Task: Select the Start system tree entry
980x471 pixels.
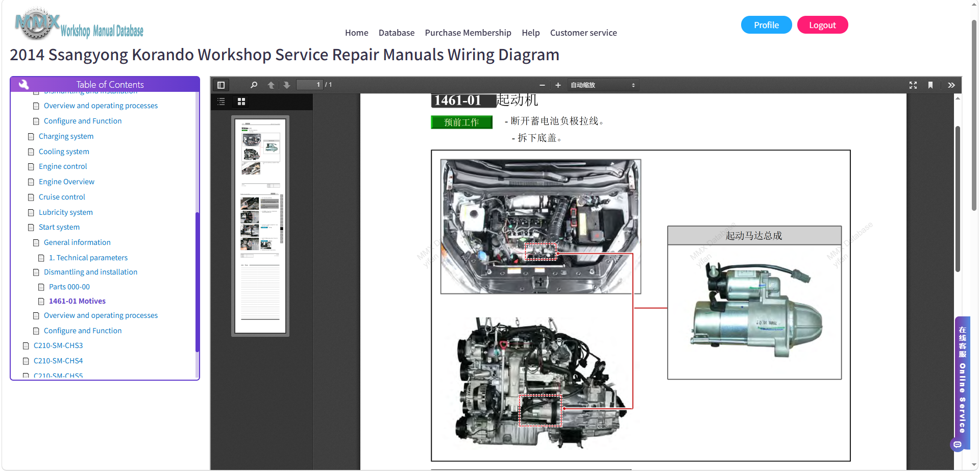Action: coord(59,227)
